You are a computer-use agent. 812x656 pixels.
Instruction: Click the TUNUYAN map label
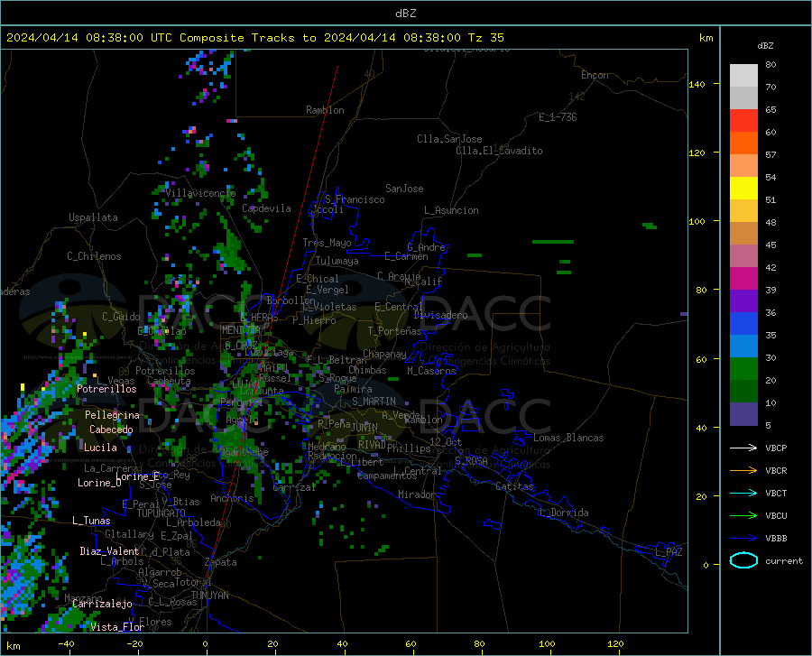click(x=209, y=596)
